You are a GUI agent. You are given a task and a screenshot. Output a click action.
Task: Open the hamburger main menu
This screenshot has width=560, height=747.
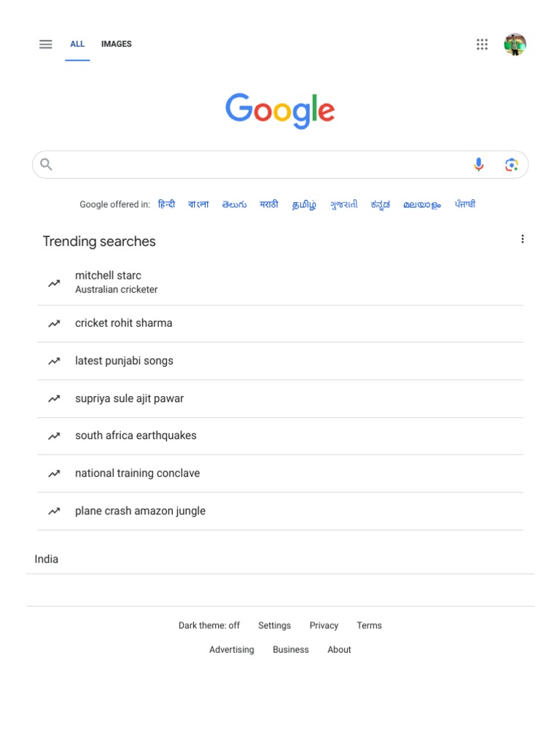coord(45,44)
